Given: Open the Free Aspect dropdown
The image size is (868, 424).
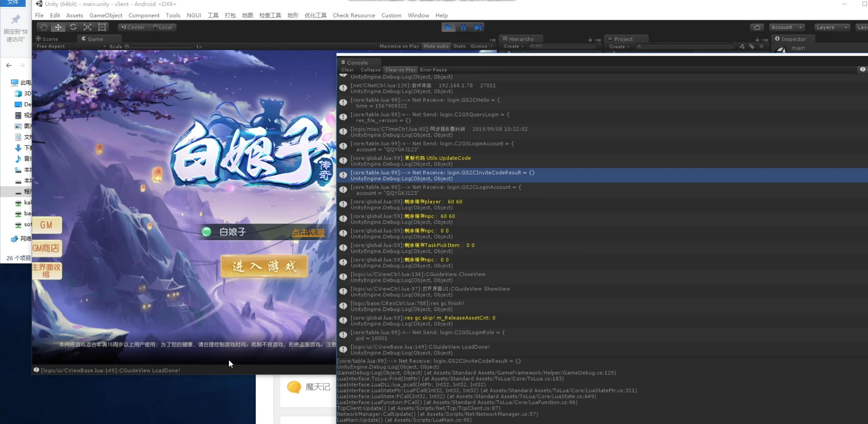Looking at the screenshot, I should coord(70,46).
